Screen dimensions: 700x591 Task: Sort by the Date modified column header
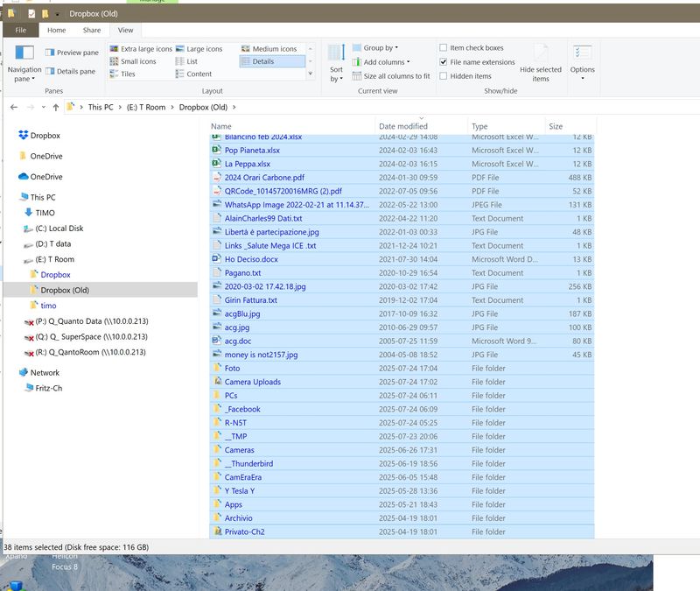[403, 127]
